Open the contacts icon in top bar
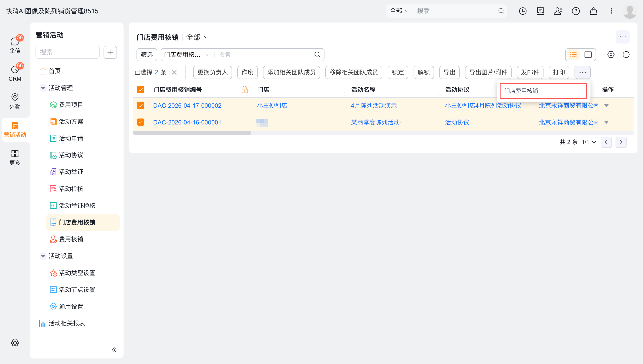The height and width of the screenshot is (364, 643). (x=558, y=11)
